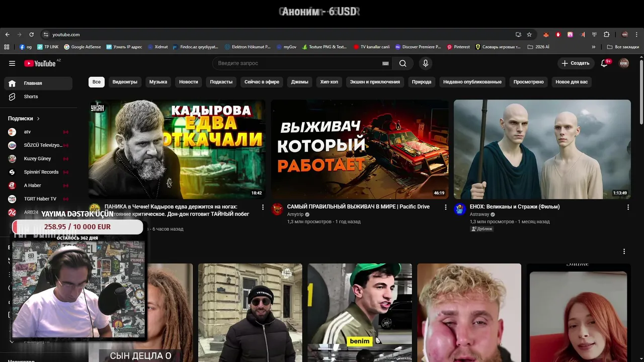Image resolution: width=644 pixels, height=362 pixels.
Task: Open the YouTube hamburger guide menu
Action: click(12, 63)
